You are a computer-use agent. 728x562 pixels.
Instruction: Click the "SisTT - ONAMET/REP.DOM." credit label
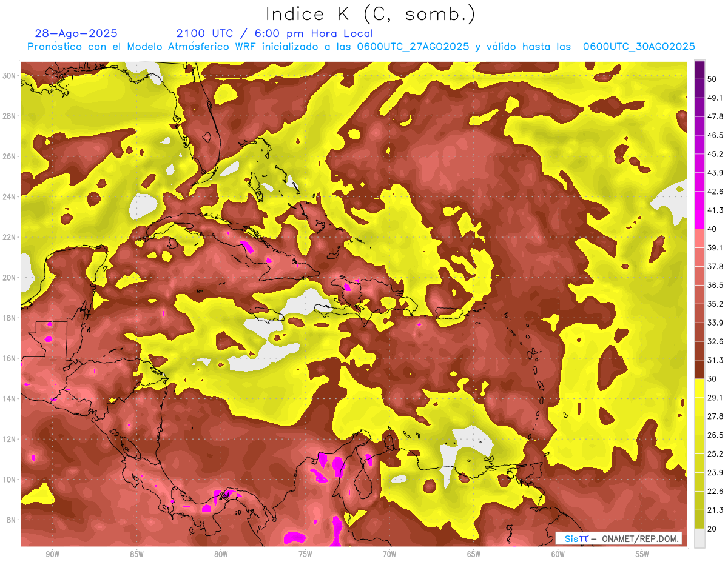pos(619,538)
